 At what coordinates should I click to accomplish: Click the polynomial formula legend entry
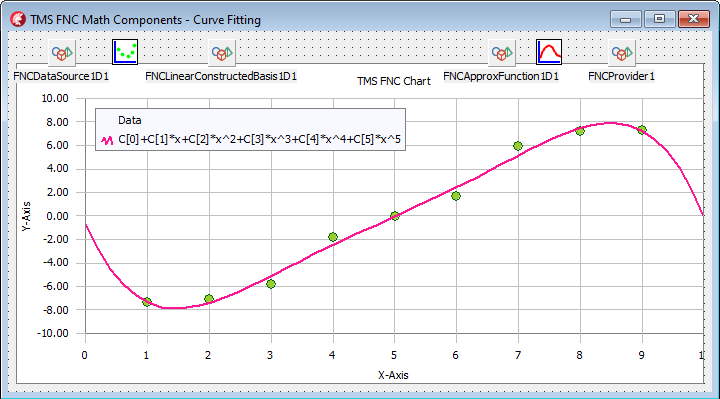pos(259,139)
